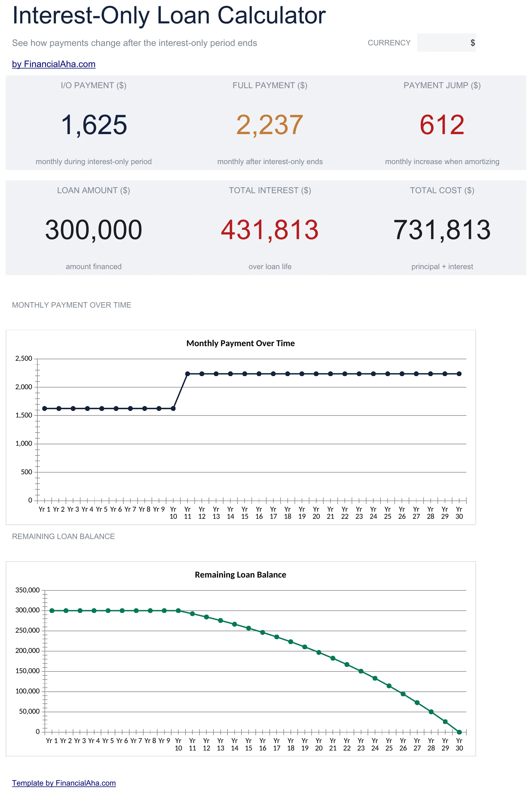Click the Yr 30 data point on payment chart
The image size is (532, 793).
[459, 374]
